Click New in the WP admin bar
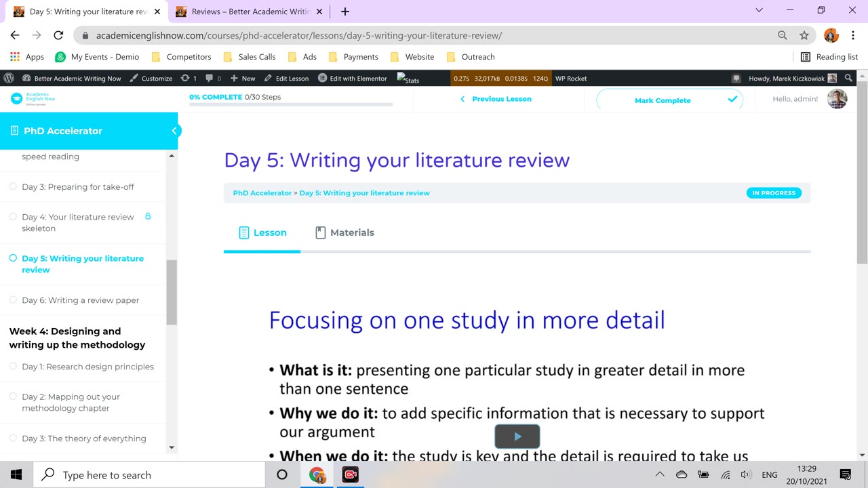The image size is (868, 488). pyautogui.click(x=243, y=78)
